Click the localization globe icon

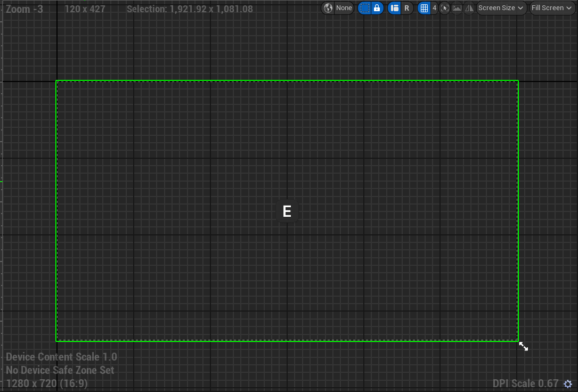tap(328, 8)
